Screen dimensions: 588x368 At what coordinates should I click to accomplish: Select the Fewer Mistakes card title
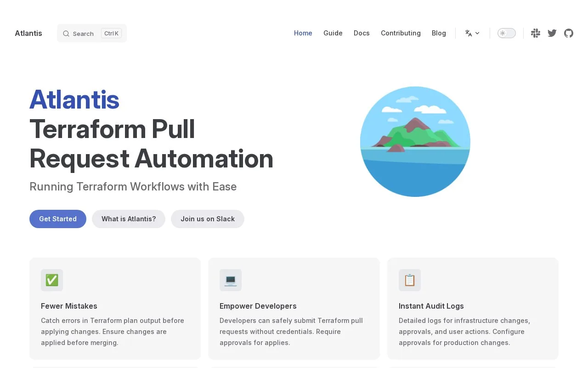point(69,306)
